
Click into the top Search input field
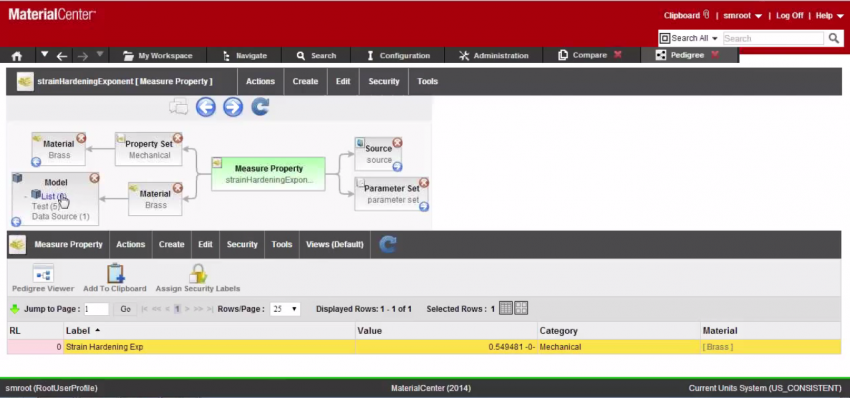pos(773,38)
